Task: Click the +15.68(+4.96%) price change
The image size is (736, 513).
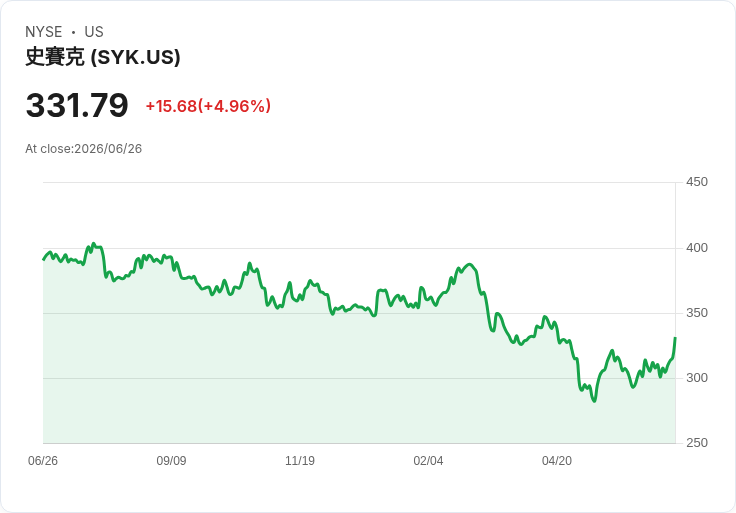Action: 208,106
